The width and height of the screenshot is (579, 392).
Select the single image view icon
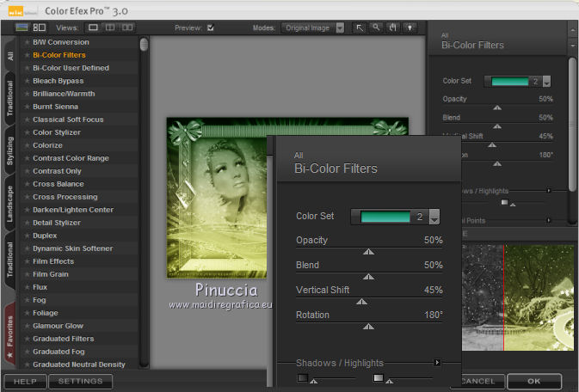93,28
